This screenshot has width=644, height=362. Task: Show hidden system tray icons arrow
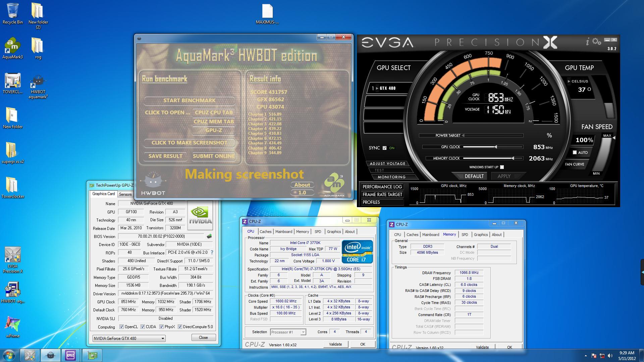point(586,356)
